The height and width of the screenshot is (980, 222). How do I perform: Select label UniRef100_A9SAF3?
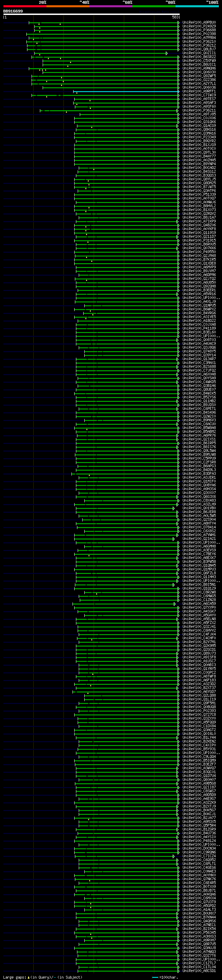[199, 103]
